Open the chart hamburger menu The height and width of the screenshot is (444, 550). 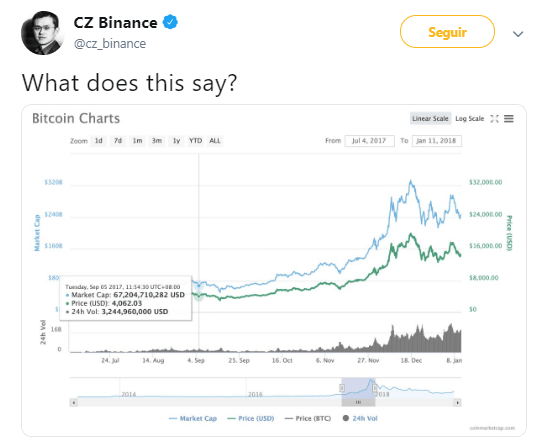pos(509,119)
